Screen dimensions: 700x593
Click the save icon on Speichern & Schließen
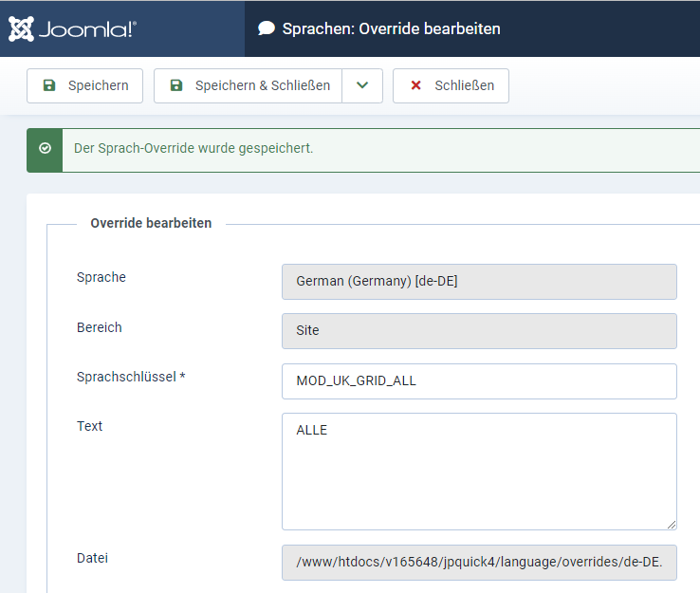pos(176,85)
